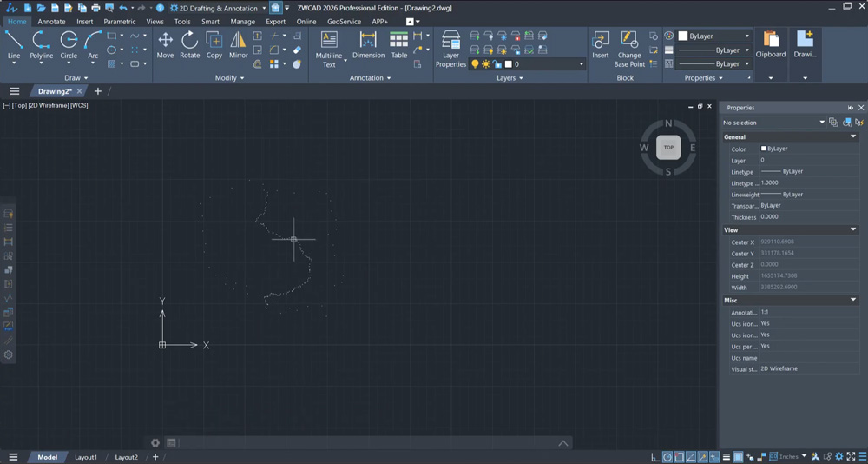The image size is (868, 464).
Task: Insert a Table
Action: (x=399, y=45)
